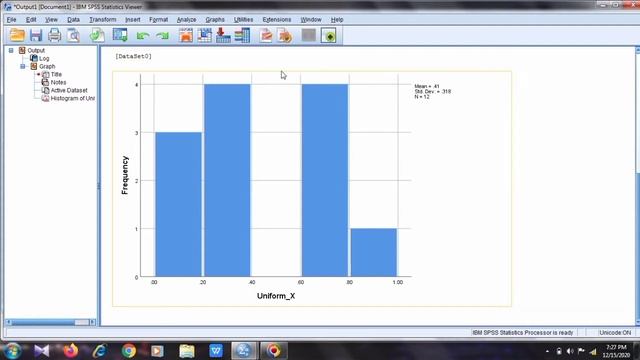Click the tallest histogram bar near .60
Image resolution: width=640 pixels, height=360 pixels.
[325, 180]
